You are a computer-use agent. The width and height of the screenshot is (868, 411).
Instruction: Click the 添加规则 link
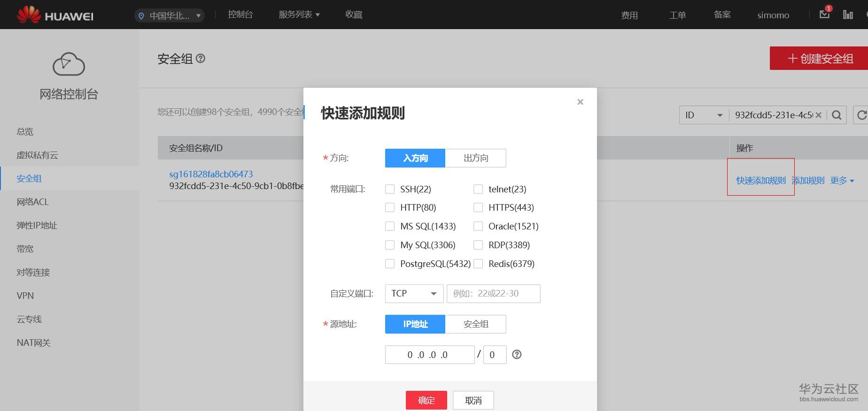(808, 181)
